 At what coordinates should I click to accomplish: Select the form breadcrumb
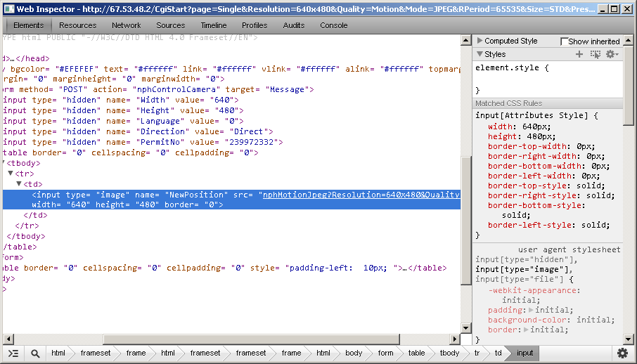pyautogui.click(x=385, y=353)
